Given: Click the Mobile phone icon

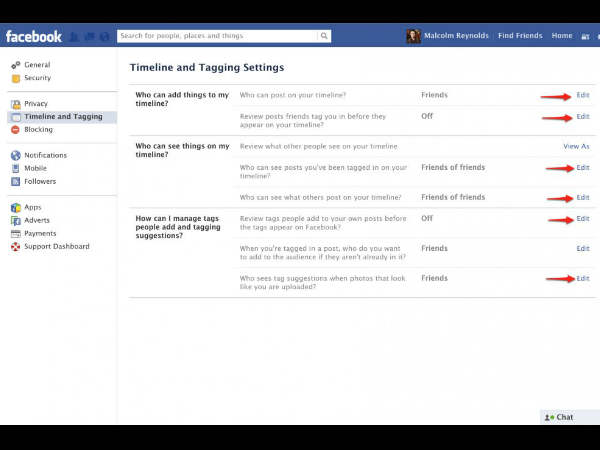Looking at the screenshot, I should click(15, 168).
